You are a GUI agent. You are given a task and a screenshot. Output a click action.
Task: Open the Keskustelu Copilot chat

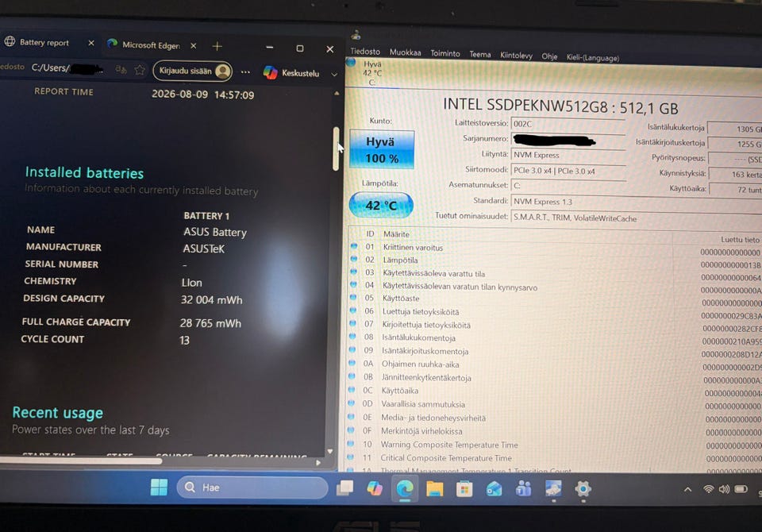point(291,73)
